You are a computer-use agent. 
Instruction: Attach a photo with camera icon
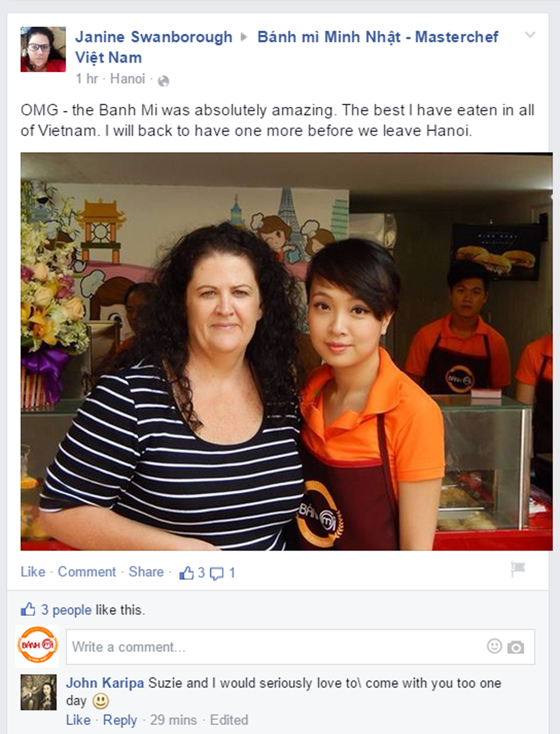click(516, 647)
